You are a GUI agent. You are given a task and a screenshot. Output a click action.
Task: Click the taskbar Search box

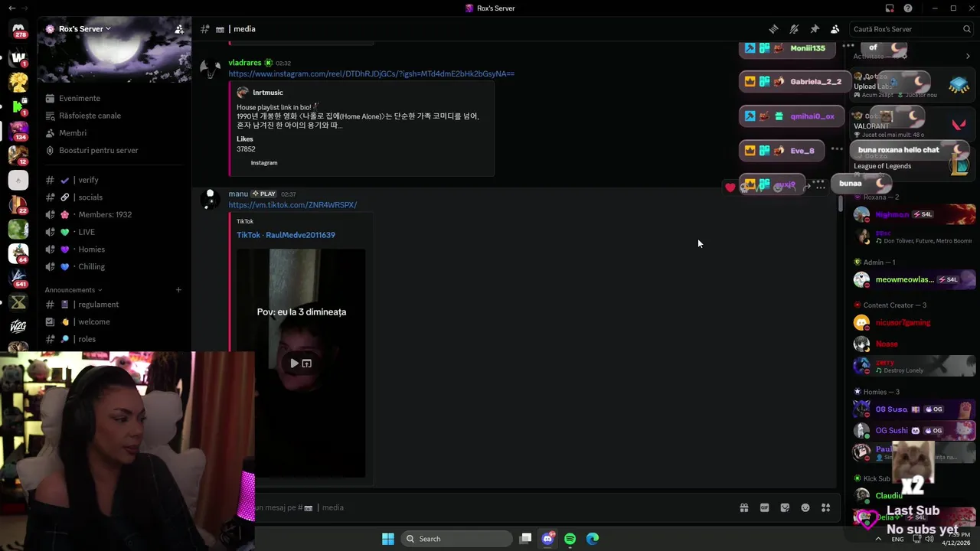click(457, 539)
